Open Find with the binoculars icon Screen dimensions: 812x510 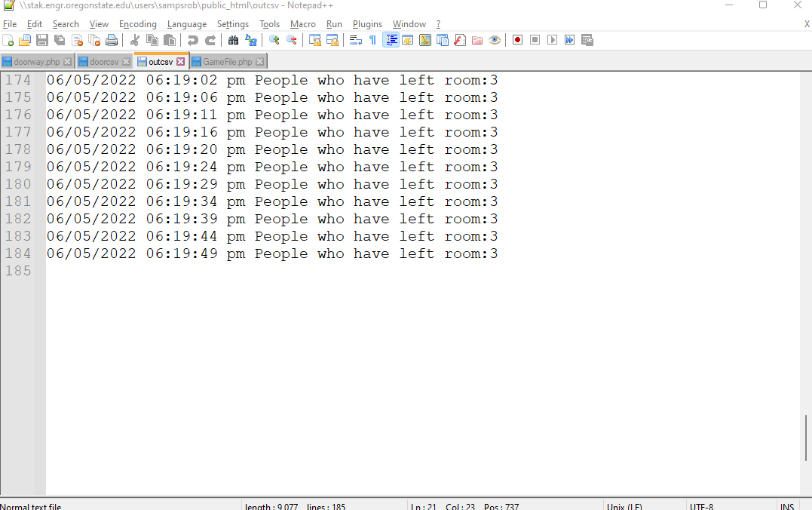233,40
